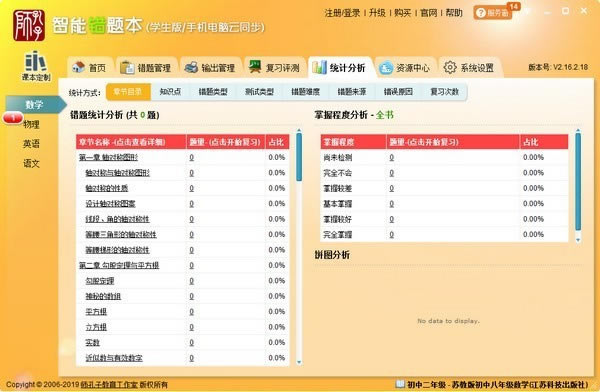
Task: Select 物理 subject in the sidebar
Action: click(x=31, y=124)
